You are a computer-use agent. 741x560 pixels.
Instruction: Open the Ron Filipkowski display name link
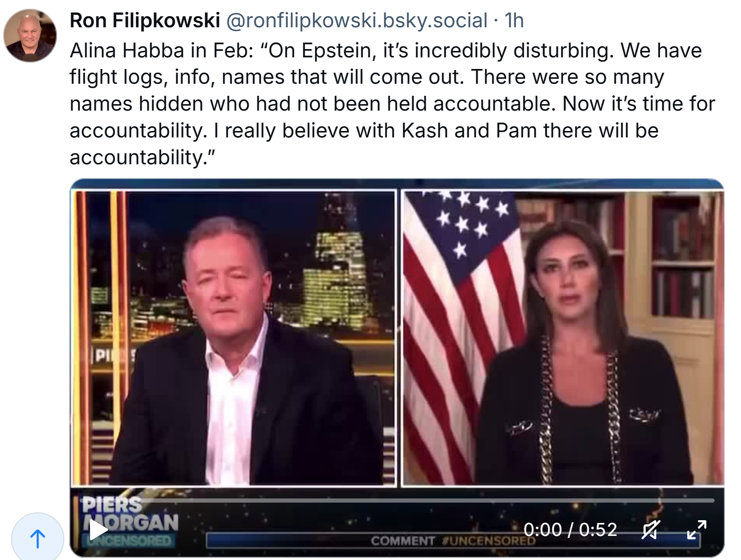pyautogui.click(x=145, y=20)
